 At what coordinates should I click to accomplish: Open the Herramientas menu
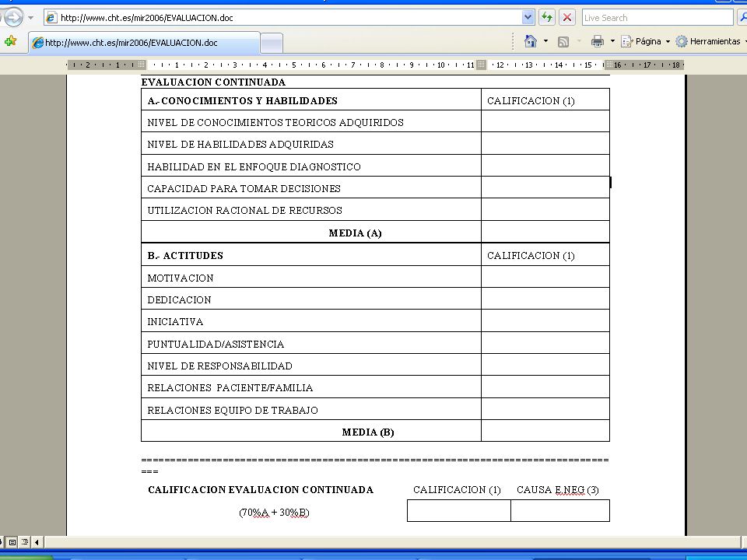coord(710,41)
